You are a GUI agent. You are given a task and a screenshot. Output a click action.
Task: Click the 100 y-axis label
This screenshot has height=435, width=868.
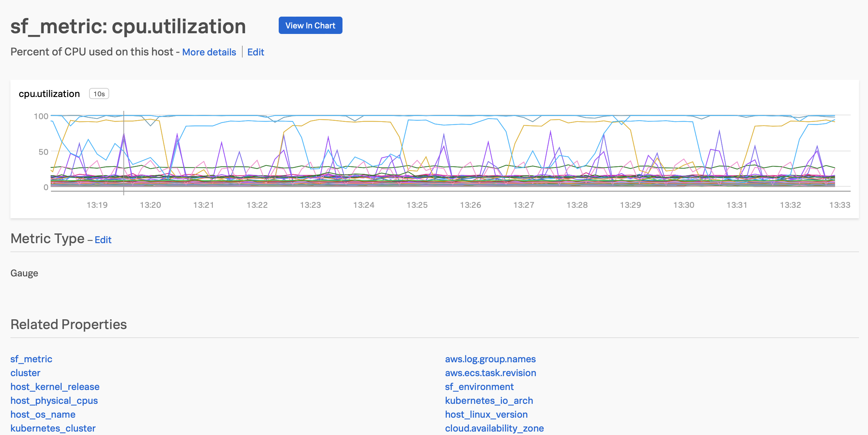[41, 116]
